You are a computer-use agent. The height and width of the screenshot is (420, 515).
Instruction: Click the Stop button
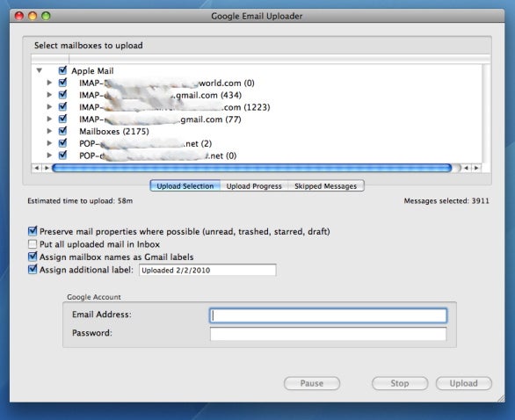(400, 383)
